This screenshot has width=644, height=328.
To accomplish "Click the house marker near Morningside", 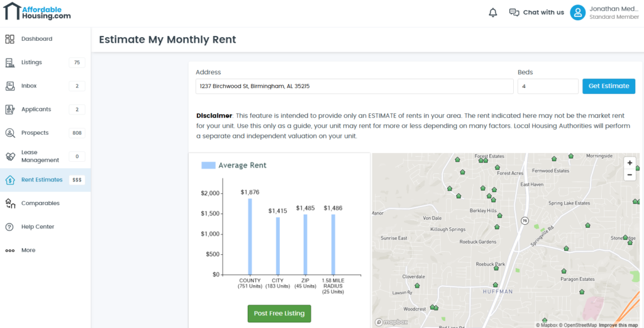I will pyautogui.click(x=571, y=156).
